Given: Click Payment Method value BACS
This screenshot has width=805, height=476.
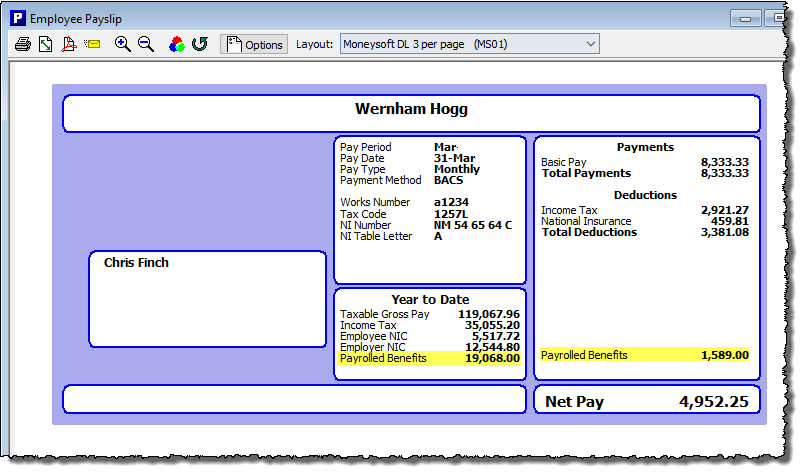Looking at the screenshot, I should (448, 180).
